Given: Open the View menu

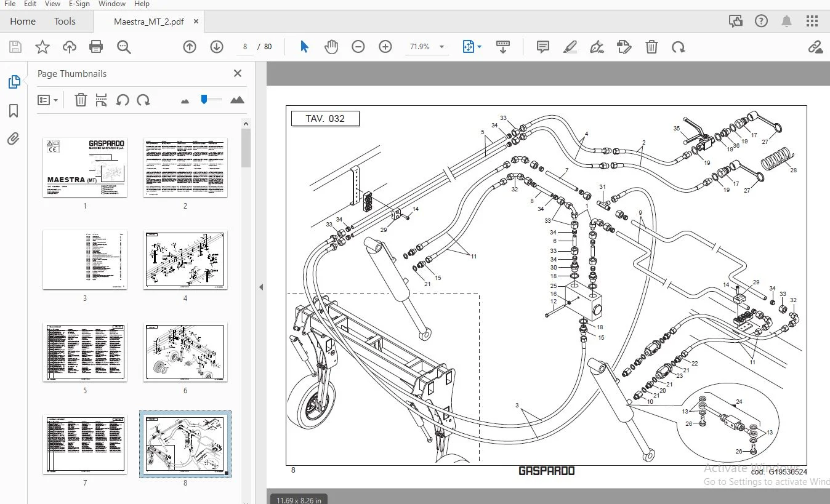Looking at the screenshot, I should coord(52,4).
